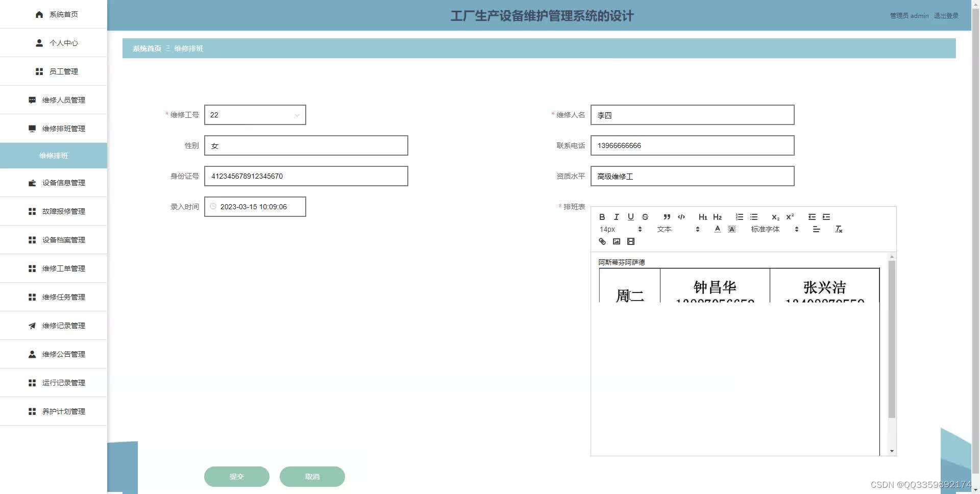Submit the form with 提交 button
Screen dimensions: 980x494
(236, 477)
